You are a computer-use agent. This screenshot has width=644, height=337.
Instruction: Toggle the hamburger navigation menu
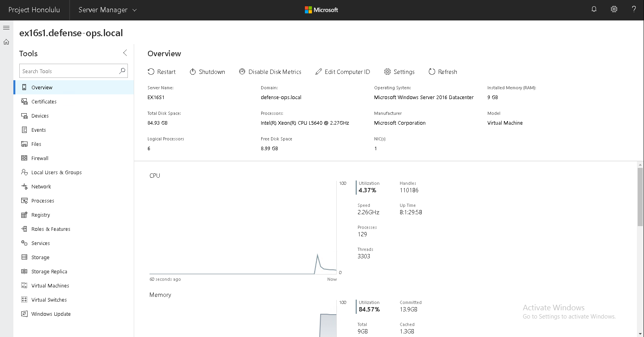pos(6,28)
